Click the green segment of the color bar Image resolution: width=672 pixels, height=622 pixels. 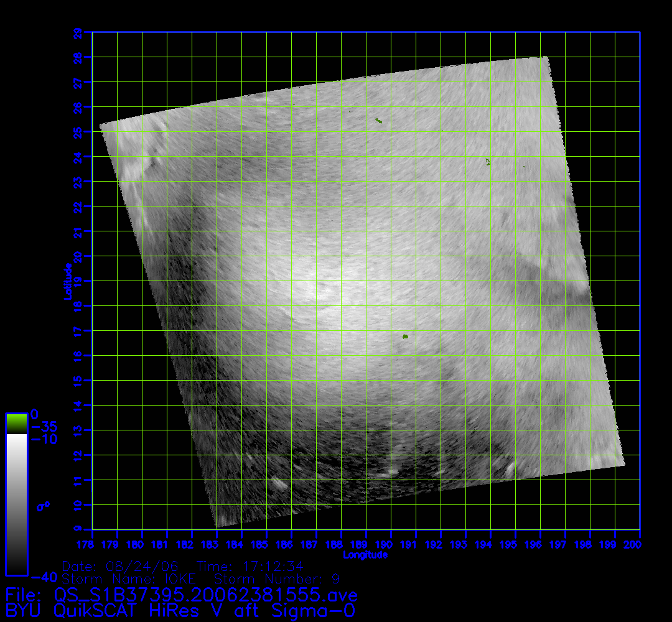(x=16, y=424)
